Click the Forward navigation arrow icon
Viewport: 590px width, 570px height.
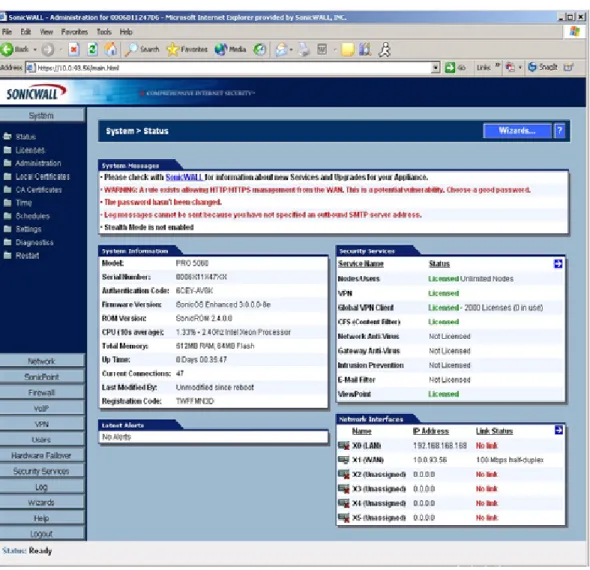coord(48,49)
